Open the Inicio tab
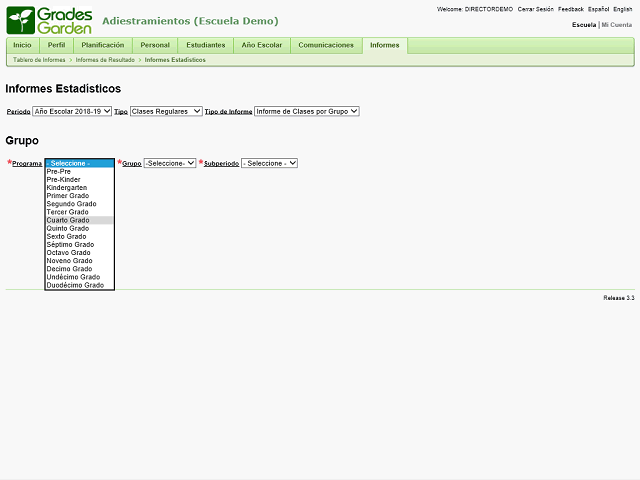 point(22,45)
